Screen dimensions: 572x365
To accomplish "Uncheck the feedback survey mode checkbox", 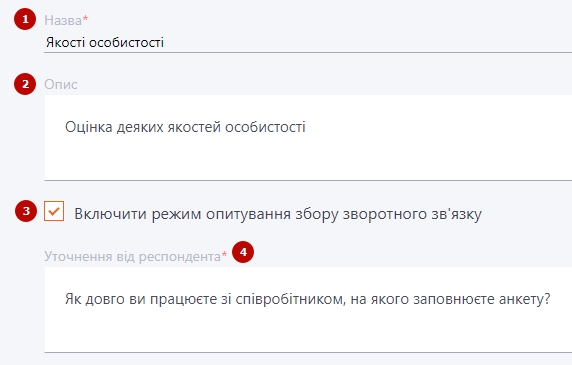I will pos(54,211).
